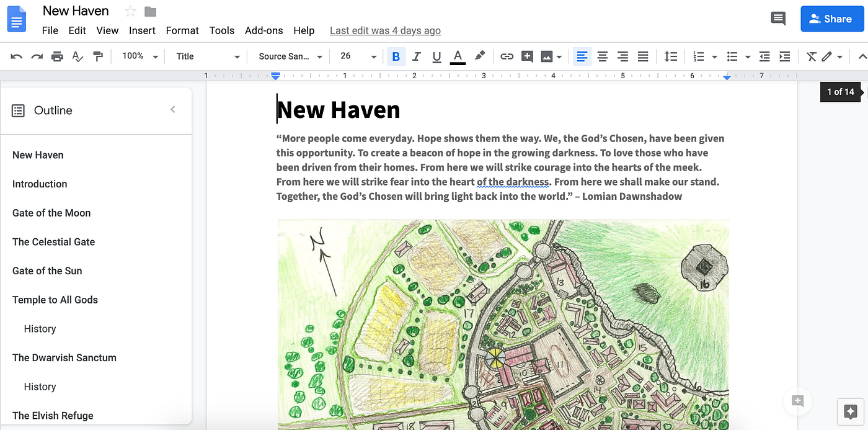The image size is (868, 430).
Task: Open the zoom 100% dropdown
Action: (x=140, y=56)
